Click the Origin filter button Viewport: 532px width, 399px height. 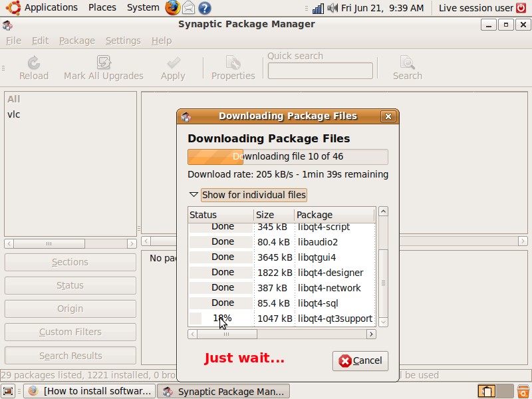[x=70, y=309]
